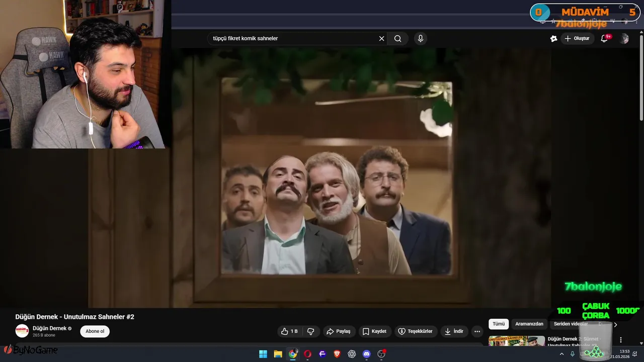Like the video with thumbs up
The width and height of the screenshot is (644, 362).
tap(289, 331)
